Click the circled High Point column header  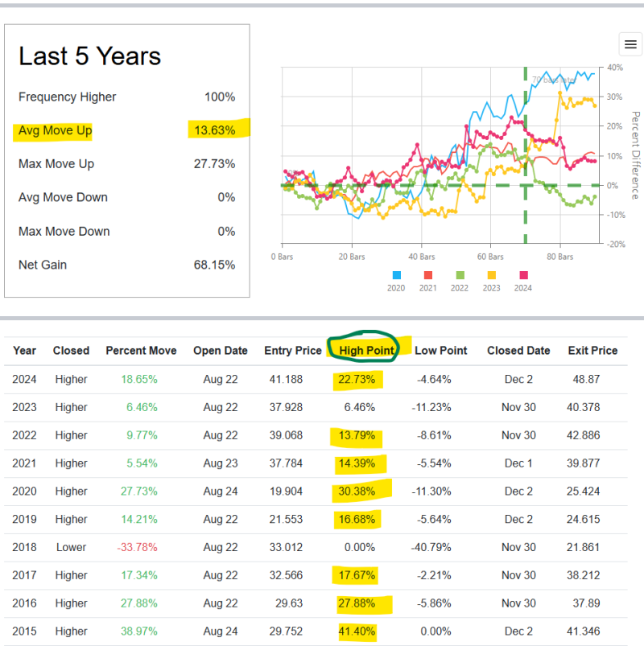pos(365,351)
